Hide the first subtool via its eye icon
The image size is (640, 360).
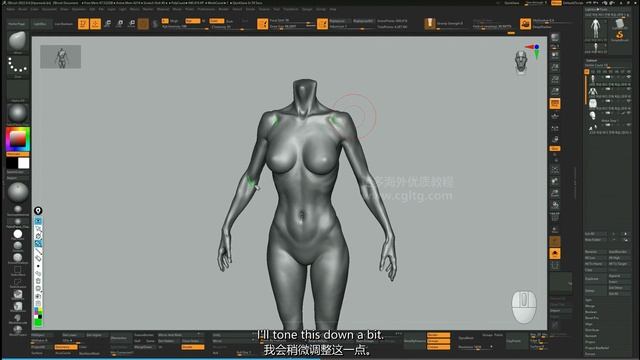pos(629,76)
